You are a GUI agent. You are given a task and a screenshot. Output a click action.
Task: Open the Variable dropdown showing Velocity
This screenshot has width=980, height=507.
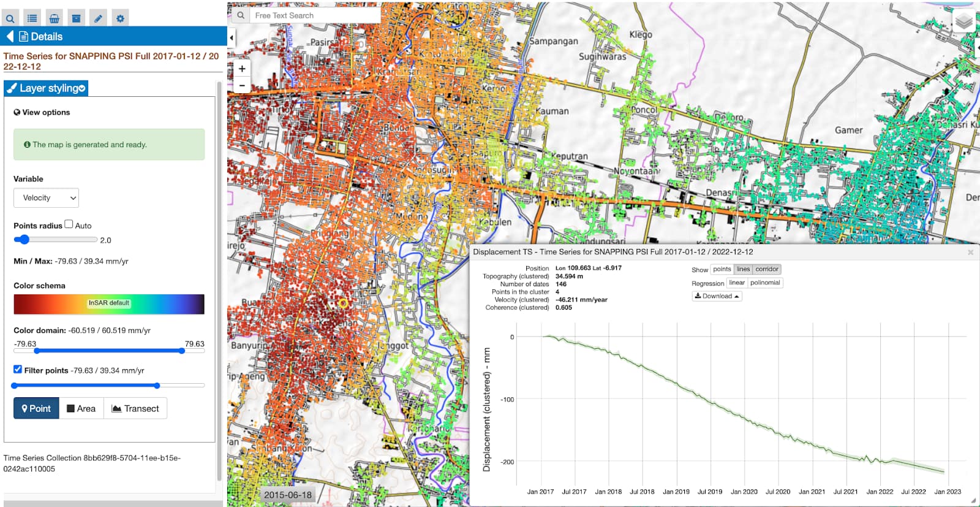tap(46, 198)
